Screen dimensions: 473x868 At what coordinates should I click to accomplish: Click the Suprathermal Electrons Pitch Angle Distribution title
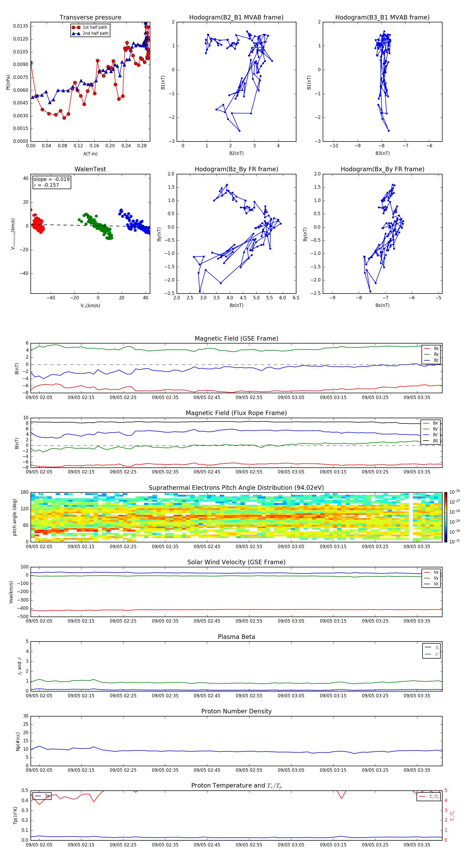(x=236, y=488)
